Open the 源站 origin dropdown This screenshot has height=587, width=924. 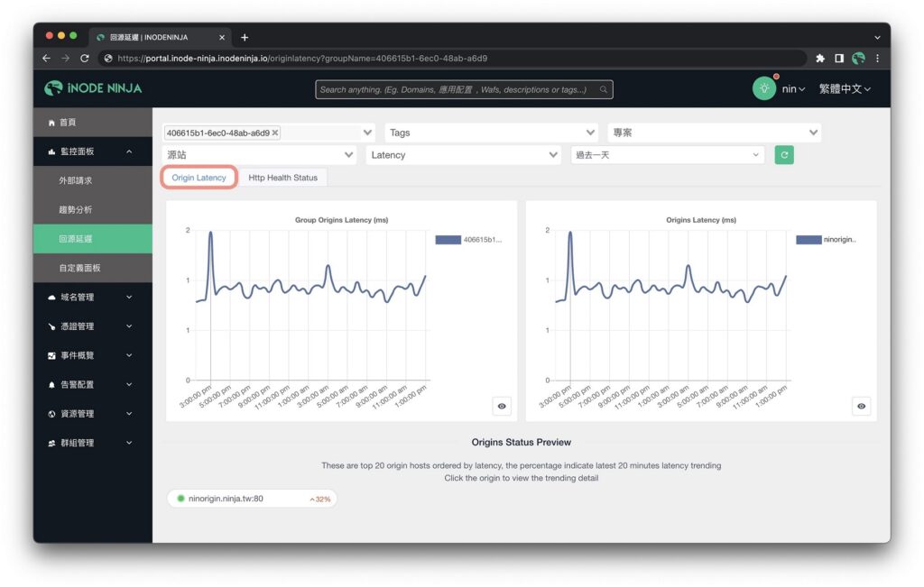pos(260,155)
